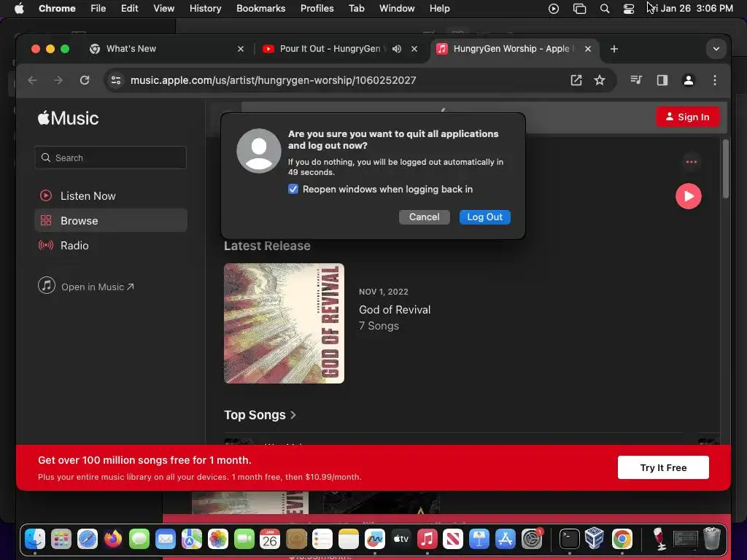The image size is (747, 560).
Task: Open the History menu
Action: (x=205, y=8)
